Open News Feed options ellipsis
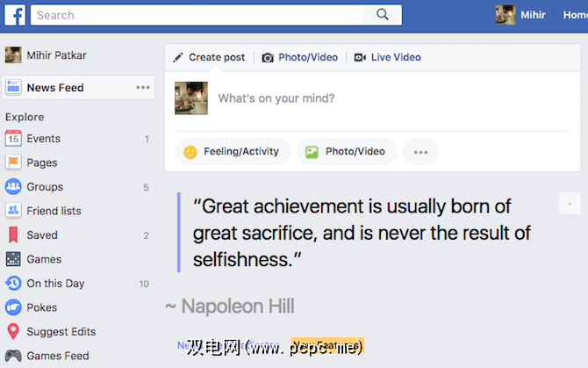The height and width of the screenshot is (368, 588). (x=143, y=88)
